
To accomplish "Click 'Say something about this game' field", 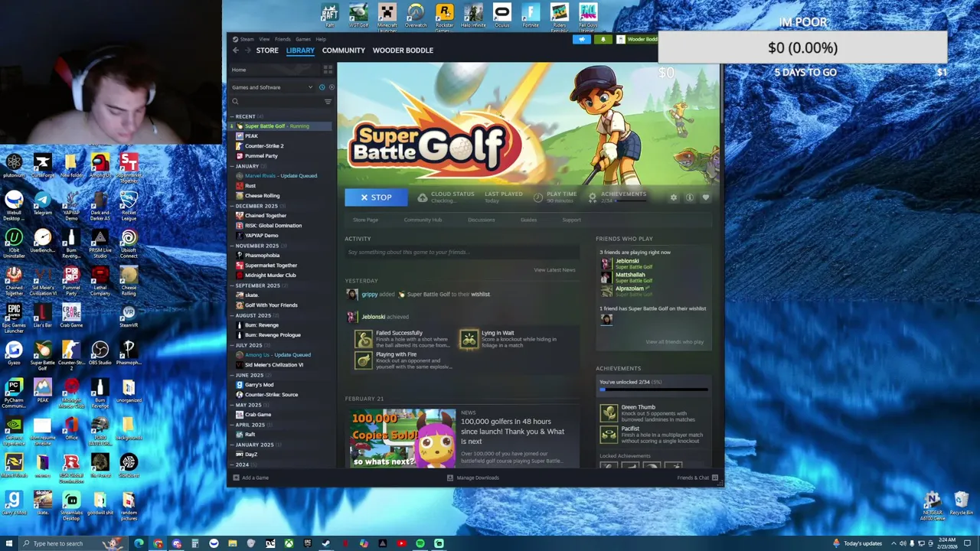I will 461,252.
